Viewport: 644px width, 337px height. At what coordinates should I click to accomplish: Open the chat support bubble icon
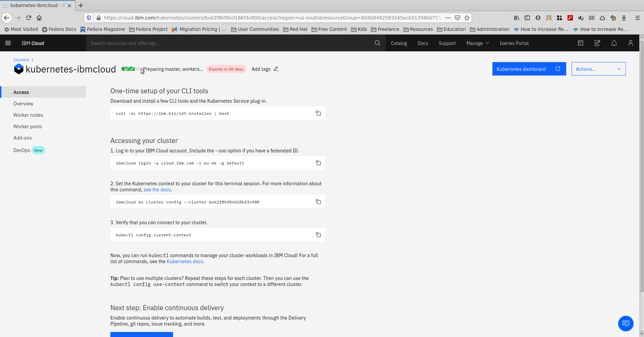[x=626, y=324]
